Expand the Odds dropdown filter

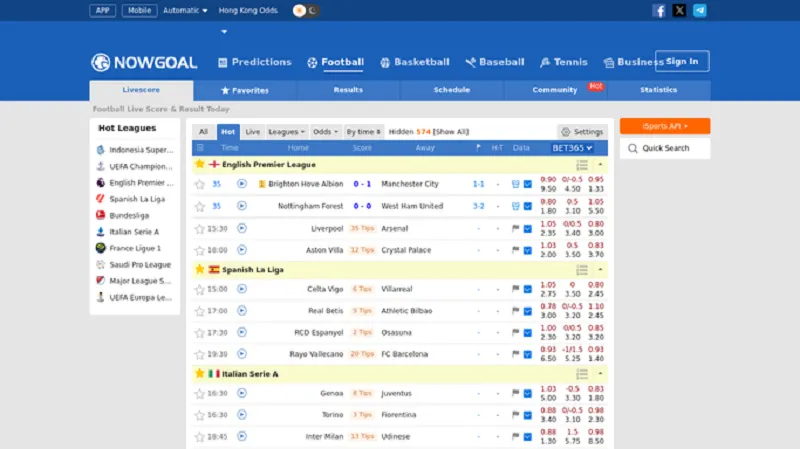pos(323,132)
